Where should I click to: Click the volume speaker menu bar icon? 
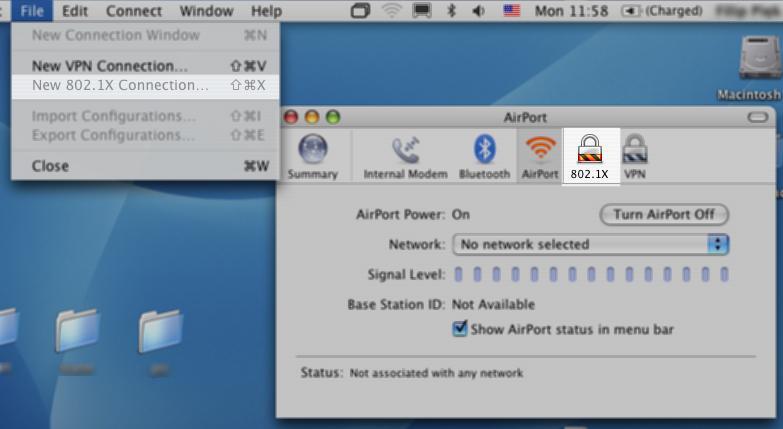click(x=478, y=10)
